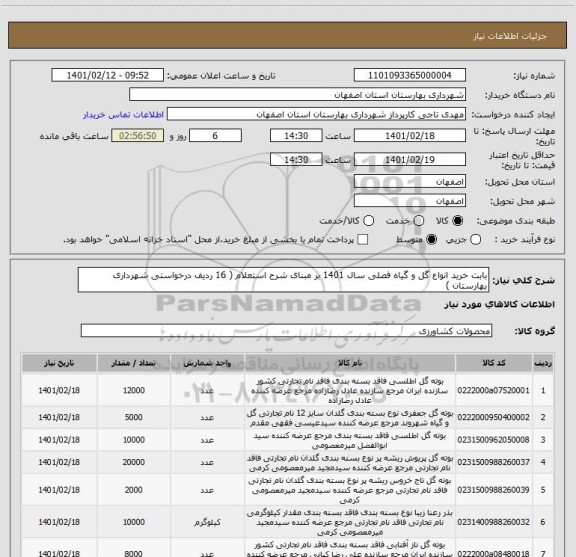This screenshot has height=557, width=576.
Task: Click the delivery province field اصفهان
Action: (410, 182)
